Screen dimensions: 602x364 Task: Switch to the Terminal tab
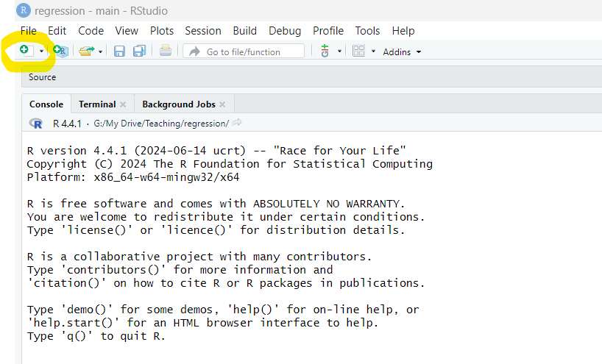[x=97, y=104]
